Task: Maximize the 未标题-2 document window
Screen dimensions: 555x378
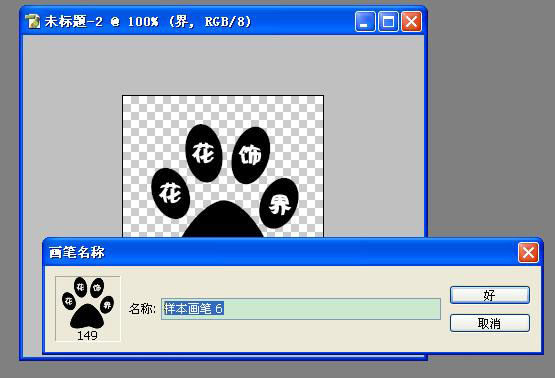Action: point(388,22)
